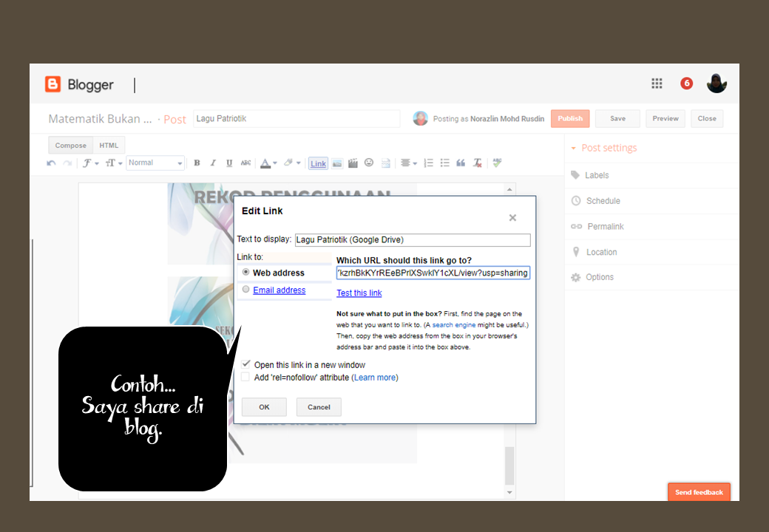Create a bulleted list
Screen dimensions: 769x532
click(x=445, y=163)
